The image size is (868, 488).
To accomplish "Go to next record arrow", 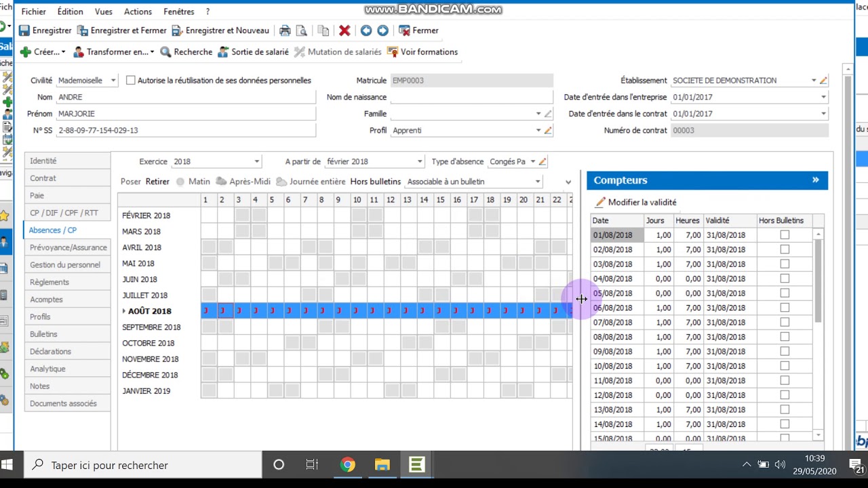I will click(x=382, y=30).
